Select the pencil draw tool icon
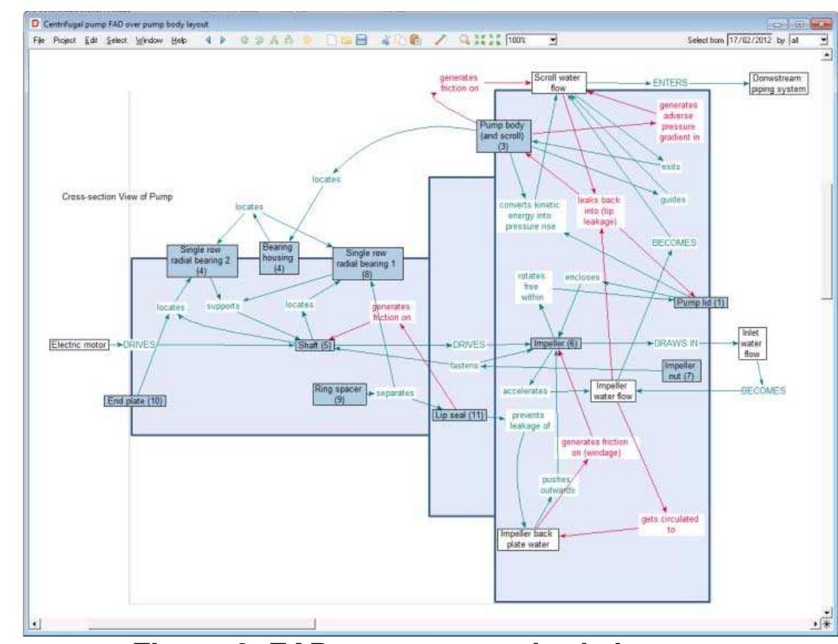This screenshot has height=644, width=838. point(440,40)
